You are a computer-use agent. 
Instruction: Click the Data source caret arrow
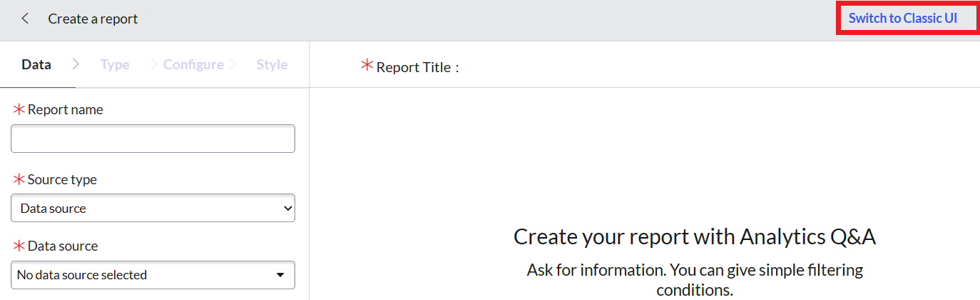[x=280, y=274]
